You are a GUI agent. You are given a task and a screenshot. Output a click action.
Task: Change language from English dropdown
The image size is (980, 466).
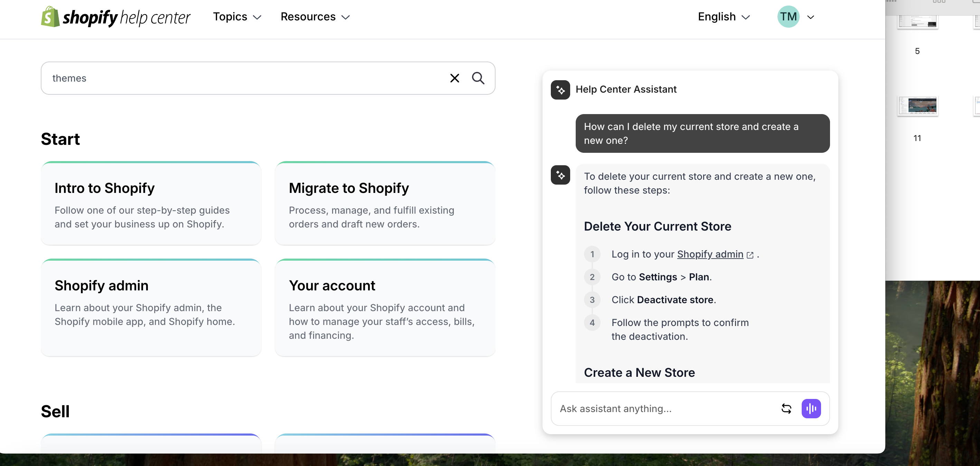(724, 17)
